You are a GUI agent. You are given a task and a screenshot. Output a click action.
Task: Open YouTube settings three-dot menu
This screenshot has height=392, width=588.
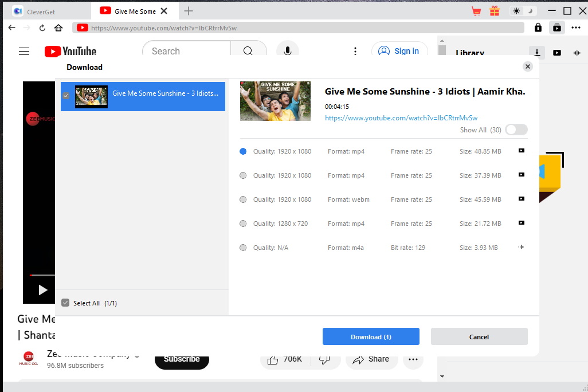[x=355, y=51]
